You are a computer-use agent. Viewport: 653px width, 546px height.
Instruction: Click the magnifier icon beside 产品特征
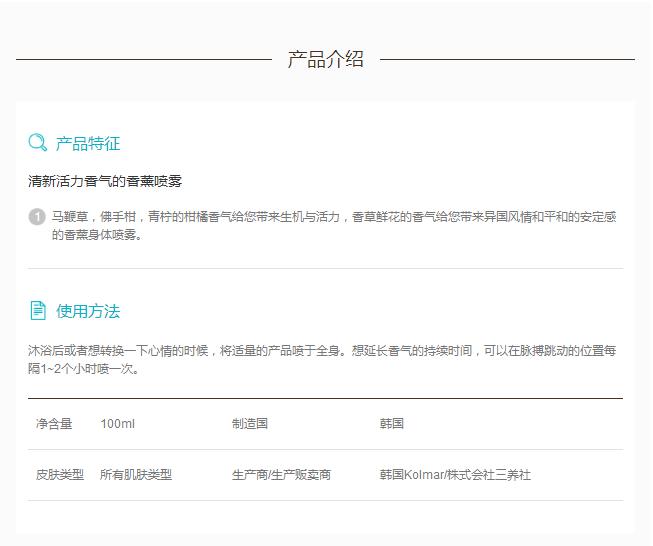point(37,143)
